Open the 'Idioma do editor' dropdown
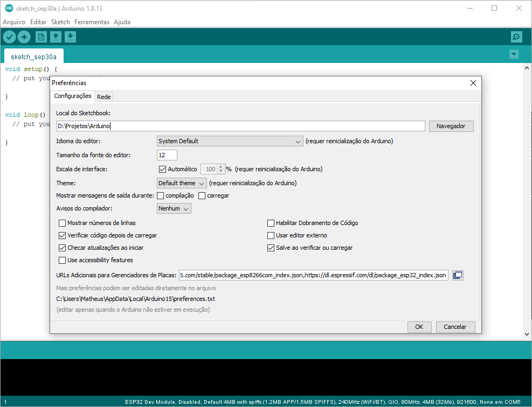 (x=230, y=141)
